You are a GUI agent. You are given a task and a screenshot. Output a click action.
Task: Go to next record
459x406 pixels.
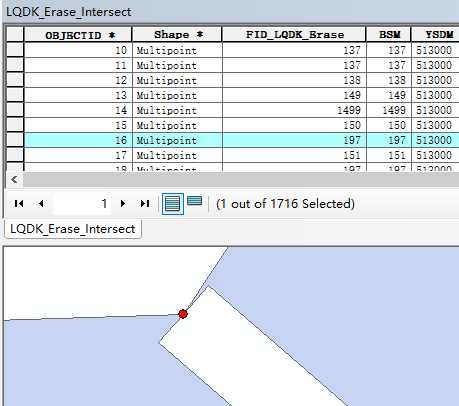pyautogui.click(x=123, y=203)
